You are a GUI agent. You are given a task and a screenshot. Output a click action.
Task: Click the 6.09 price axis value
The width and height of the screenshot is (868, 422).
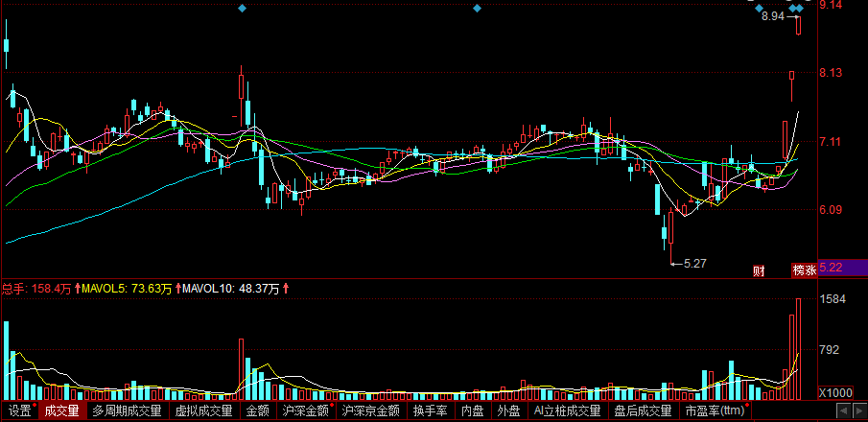pos(831,210)
